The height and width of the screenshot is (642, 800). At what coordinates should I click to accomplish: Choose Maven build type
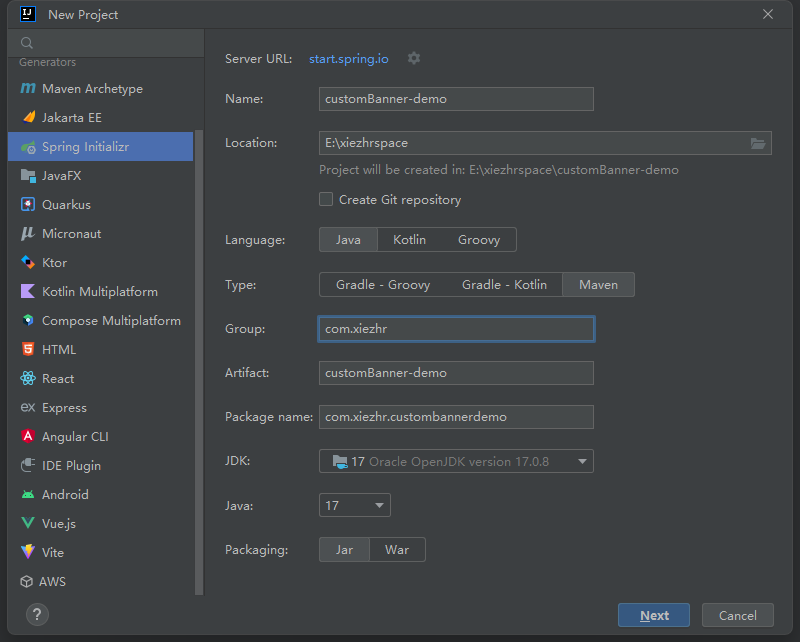click(x=598, y=285)
